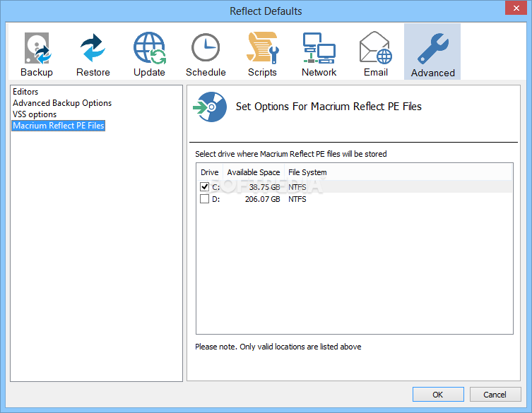532x413 pixels.
Task: Select Advanced Backup Options in list
Action: [62, 103]
